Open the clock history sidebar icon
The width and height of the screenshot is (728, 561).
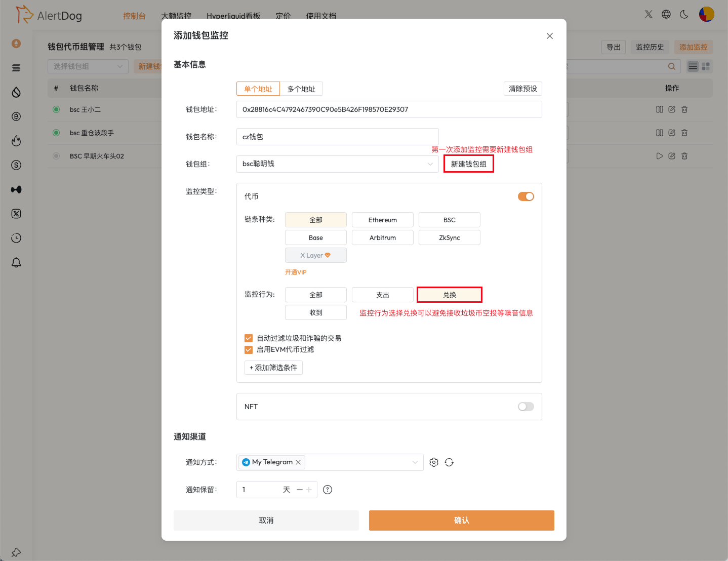coord(16,238)
